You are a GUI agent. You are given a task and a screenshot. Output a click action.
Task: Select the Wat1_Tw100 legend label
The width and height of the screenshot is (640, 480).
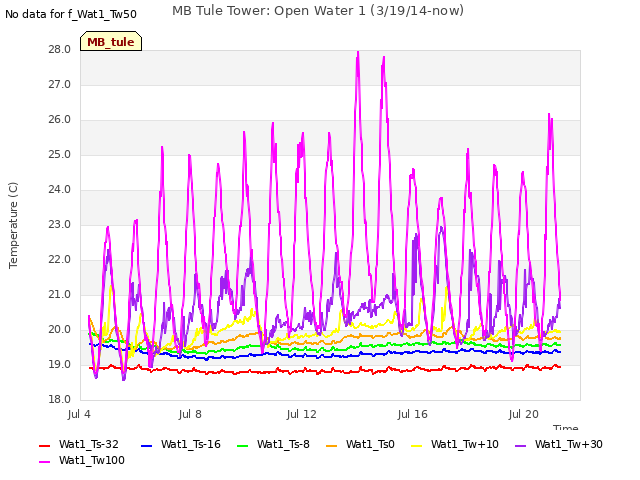coord(92,460)
